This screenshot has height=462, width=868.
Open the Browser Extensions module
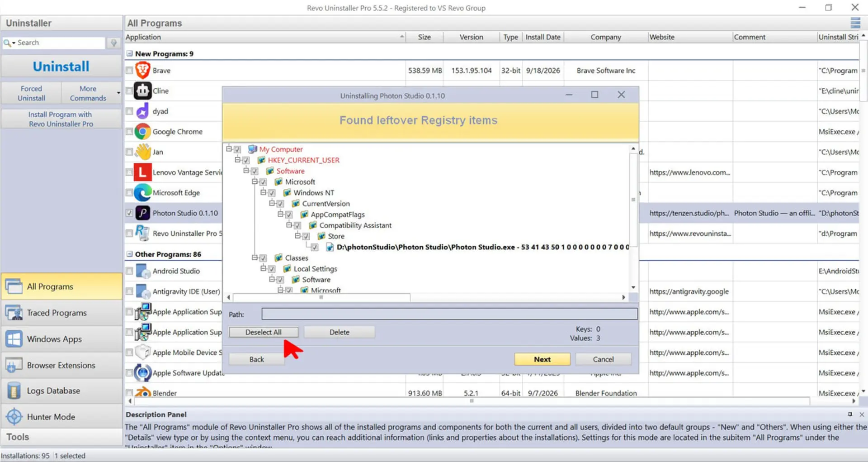pyautogui.click(x=61, y=365)
